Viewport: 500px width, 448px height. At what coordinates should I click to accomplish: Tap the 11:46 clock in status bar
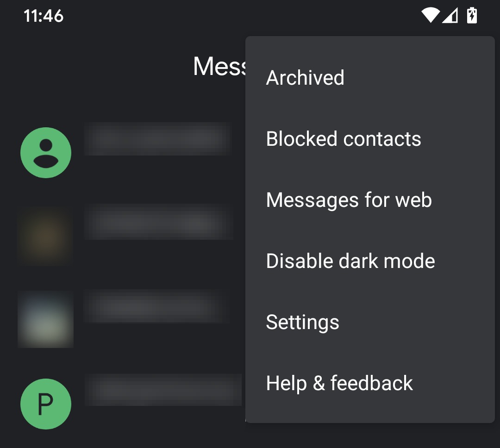click(x=44, y=16)
